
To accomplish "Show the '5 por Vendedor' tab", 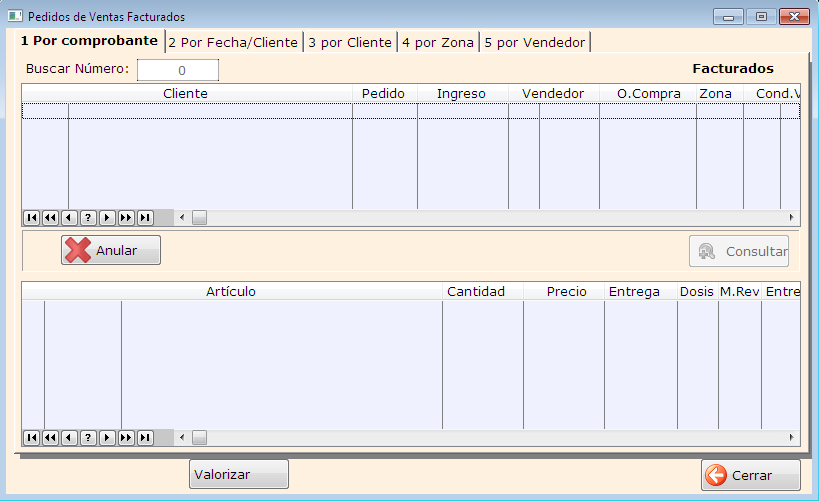I will coord(535,42).
